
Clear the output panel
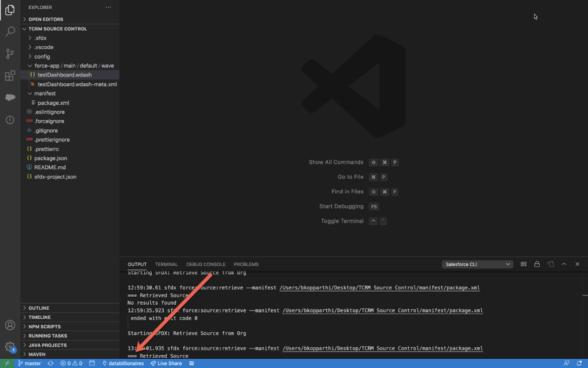(524, 264)
